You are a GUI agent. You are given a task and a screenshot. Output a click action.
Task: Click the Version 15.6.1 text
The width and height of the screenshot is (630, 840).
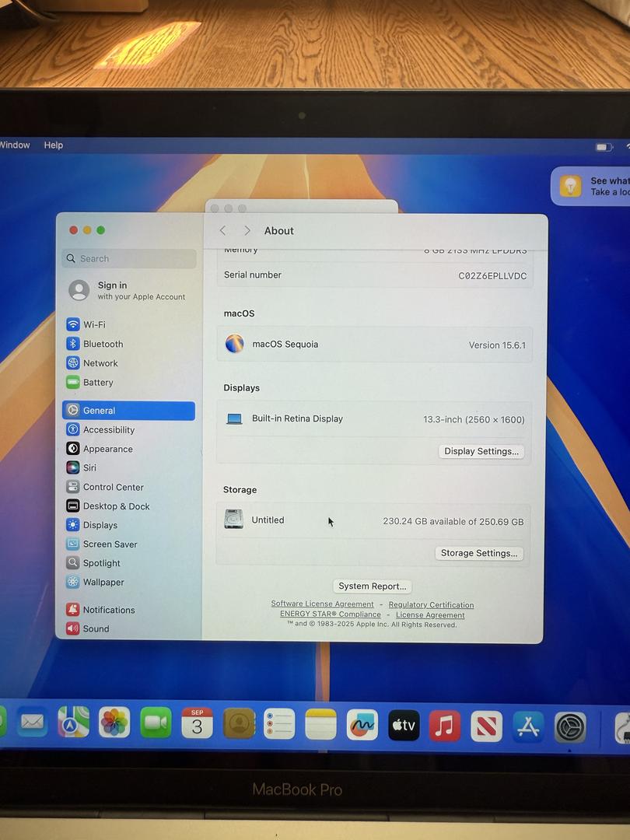497,345
